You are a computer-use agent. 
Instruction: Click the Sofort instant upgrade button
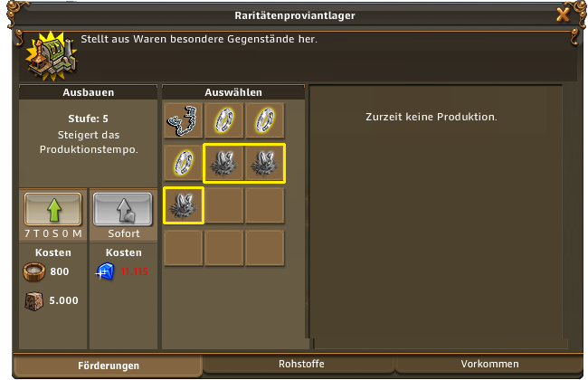pos(123,209)
